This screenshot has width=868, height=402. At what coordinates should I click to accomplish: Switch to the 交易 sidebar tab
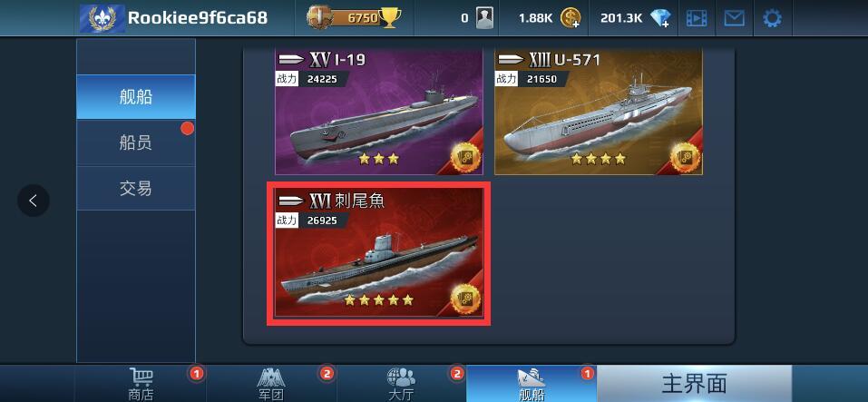click(x=136, y=188)
